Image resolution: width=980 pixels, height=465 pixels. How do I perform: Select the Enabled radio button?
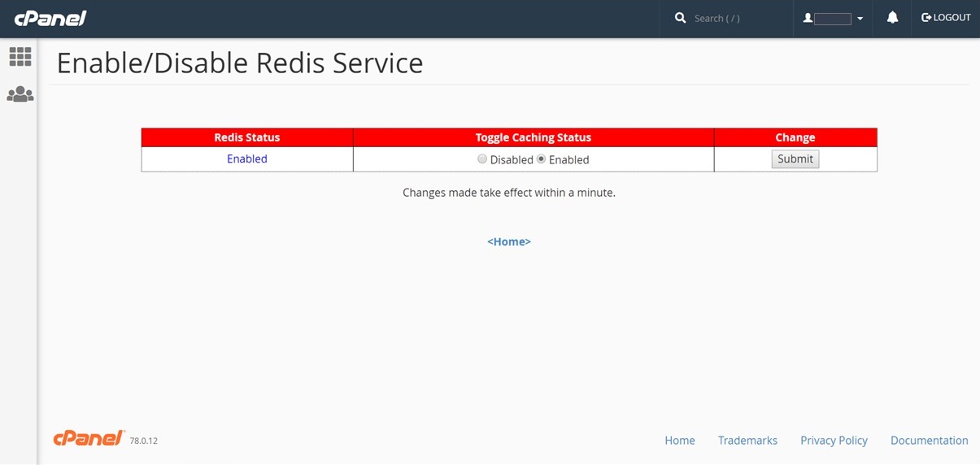pos(541,159)
